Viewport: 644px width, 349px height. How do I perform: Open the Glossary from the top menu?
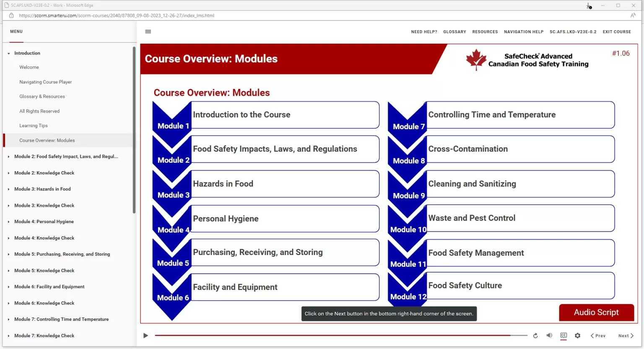[454, 31]
